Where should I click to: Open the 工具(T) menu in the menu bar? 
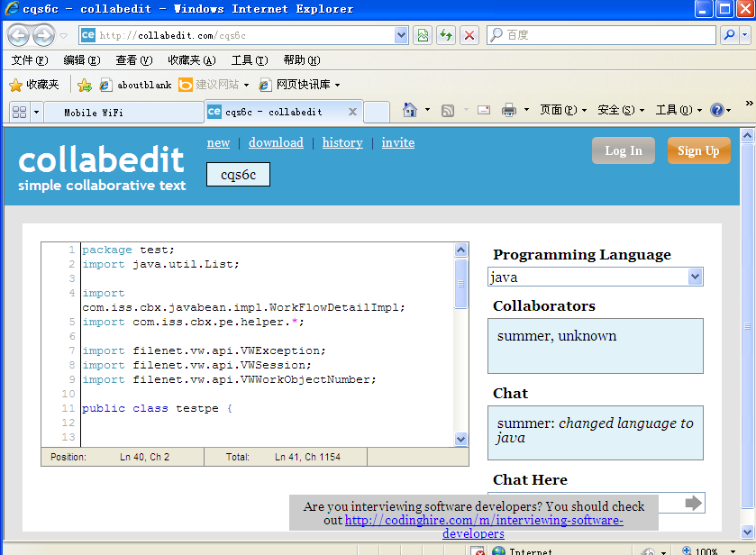point(250,60)
